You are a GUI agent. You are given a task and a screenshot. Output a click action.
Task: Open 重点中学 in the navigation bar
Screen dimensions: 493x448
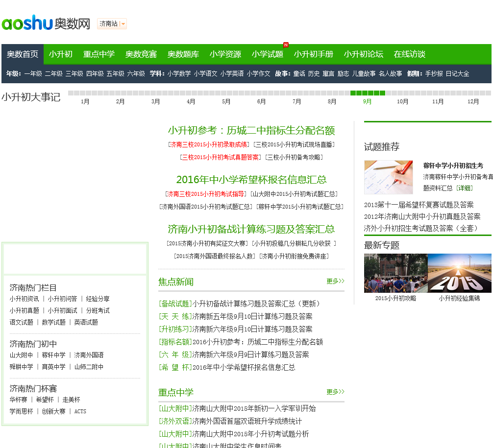pos(99,54)
